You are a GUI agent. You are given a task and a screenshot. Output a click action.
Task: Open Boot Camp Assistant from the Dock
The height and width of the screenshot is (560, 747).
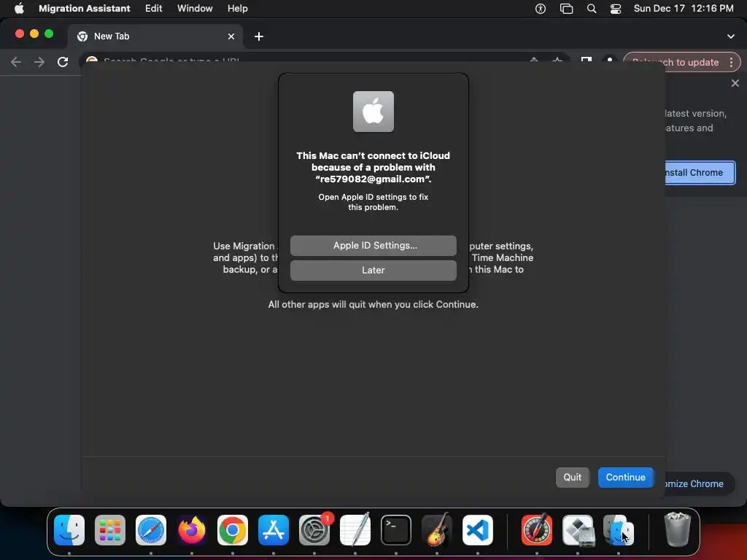578,530
